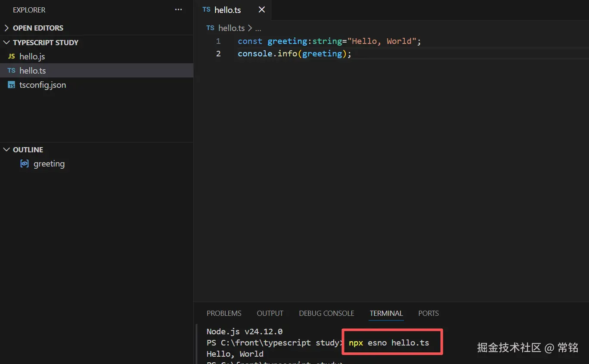Switch to the OUTPUT panel tab
This screenshot has width=589, height=364.
tap(270, 313)
